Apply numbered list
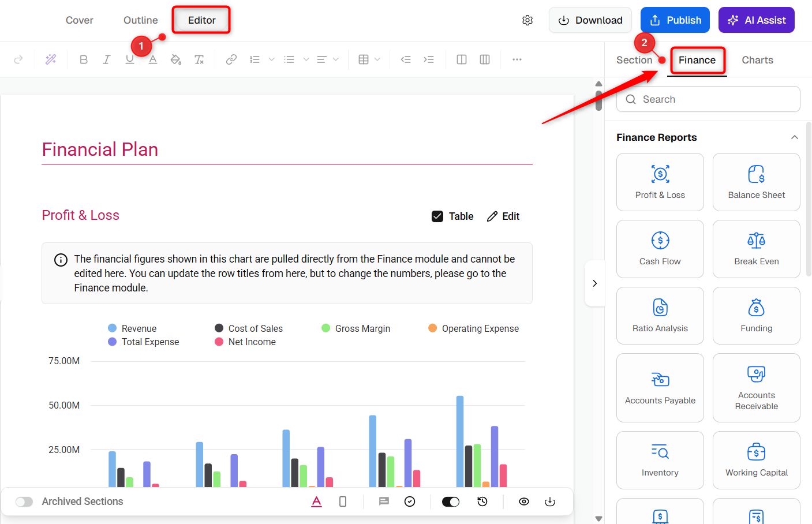The image size is (812, 524). (255, 59)
